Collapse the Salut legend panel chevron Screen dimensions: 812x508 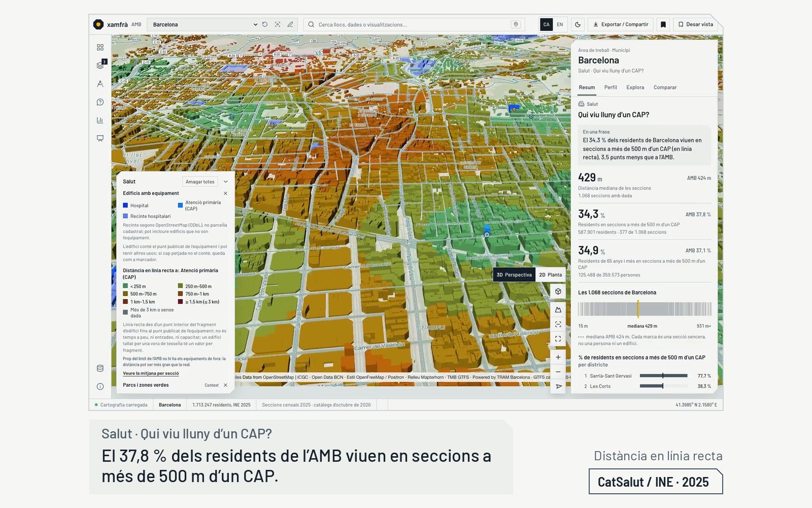pyautogui.click(x=226, y=182)
